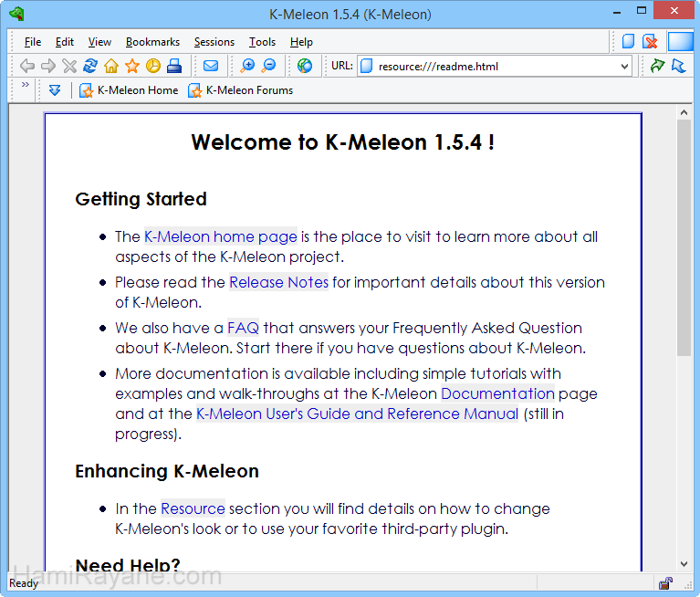Open the blue down-arrow bookmarks toolbar menu

tap(55, 90)
